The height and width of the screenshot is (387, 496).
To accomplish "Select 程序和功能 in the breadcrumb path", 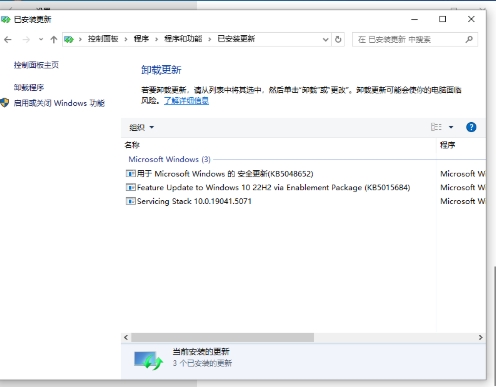I will 183,39.
